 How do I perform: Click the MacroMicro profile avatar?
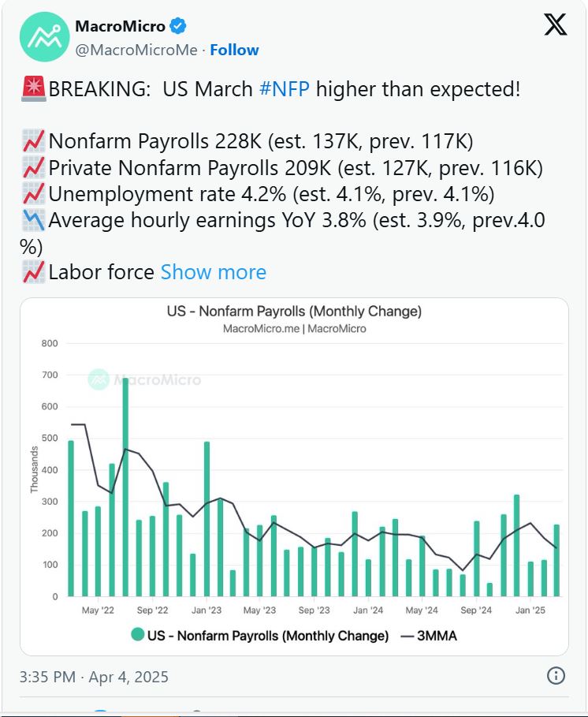(x=45, y=37)
